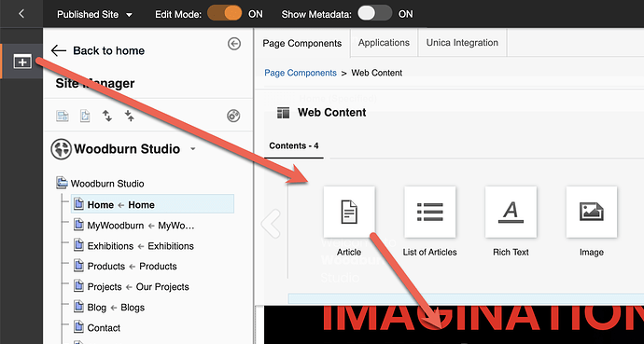Open the site settings gear-globe icon

(233, 116)
